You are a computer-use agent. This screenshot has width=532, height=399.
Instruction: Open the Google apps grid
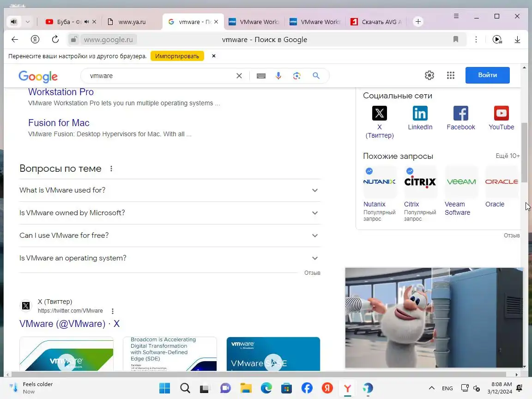(x=451, y=75)
